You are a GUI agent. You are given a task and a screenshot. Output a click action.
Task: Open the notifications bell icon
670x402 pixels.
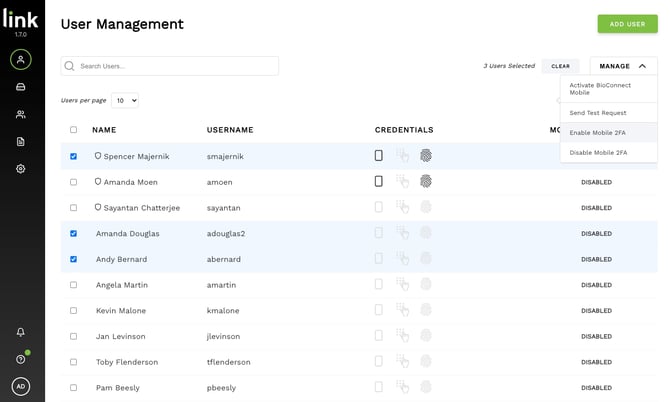click(x=21, y=332)
